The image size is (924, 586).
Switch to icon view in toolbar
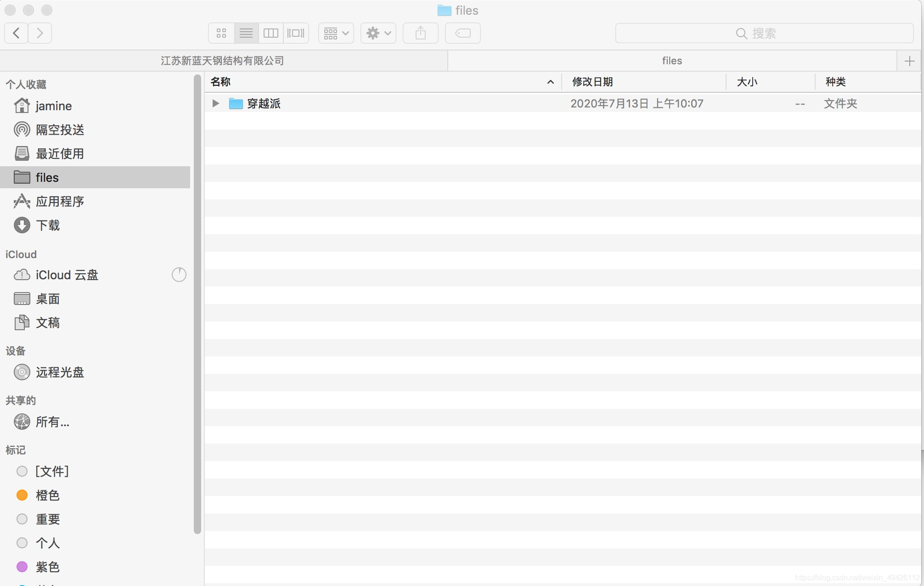(221, 33)
